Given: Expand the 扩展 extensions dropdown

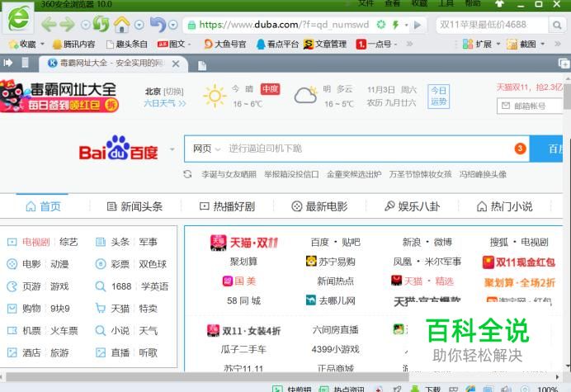Looking at the screenshot, I should tap(498, 44).
